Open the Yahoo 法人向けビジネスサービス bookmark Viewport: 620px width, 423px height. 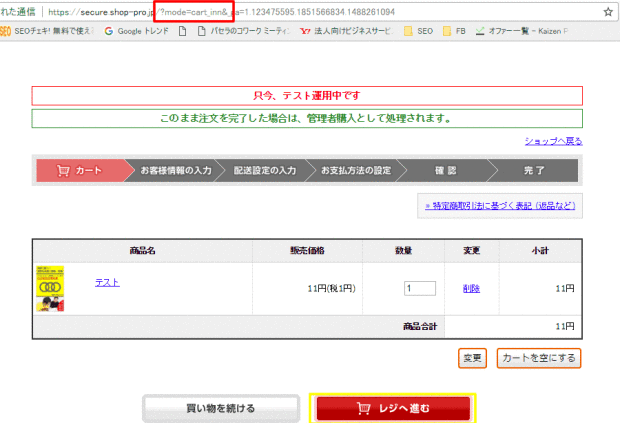click(340, 32)
